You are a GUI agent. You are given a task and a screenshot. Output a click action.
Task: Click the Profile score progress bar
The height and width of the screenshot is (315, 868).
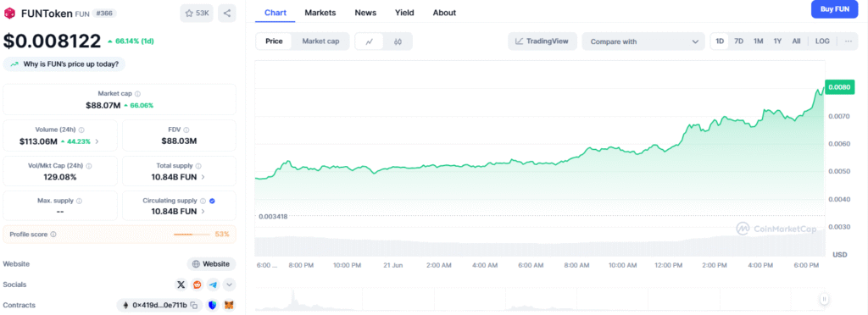click(x=192, y=235)
